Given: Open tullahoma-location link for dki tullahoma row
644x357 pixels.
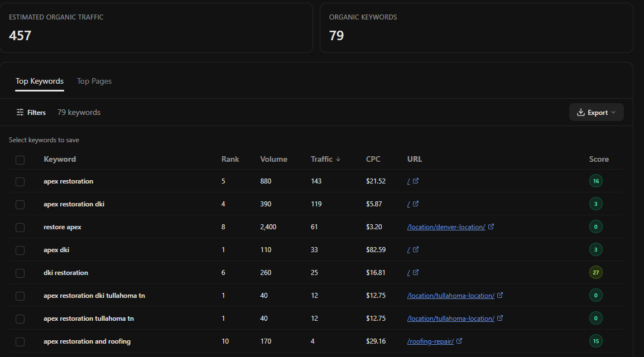Looking at the screenshot, I should coord(450,296).
